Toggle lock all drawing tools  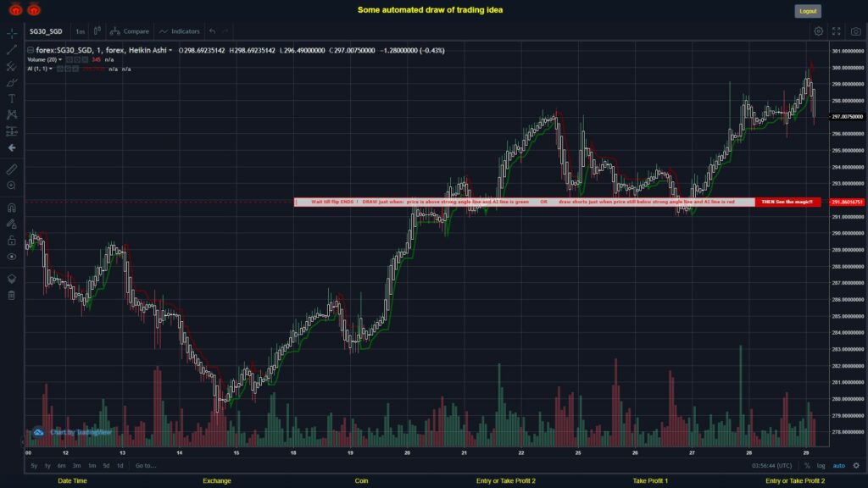(12, 240)
